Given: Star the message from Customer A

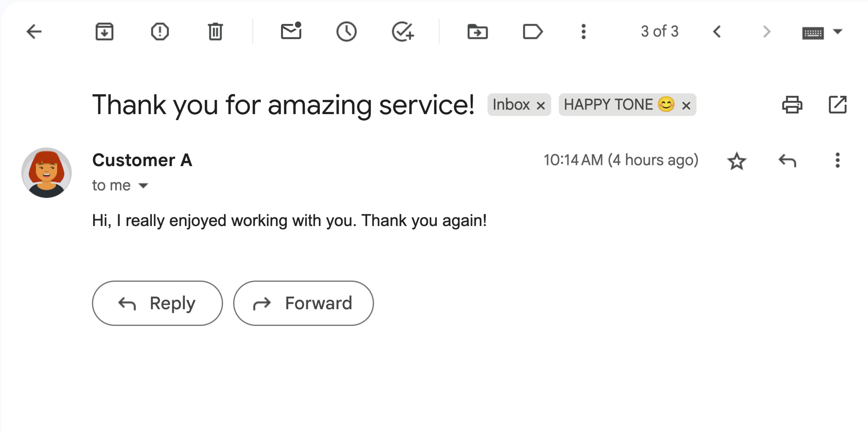Looking at the screenshot, I should (x=737, y=161).
